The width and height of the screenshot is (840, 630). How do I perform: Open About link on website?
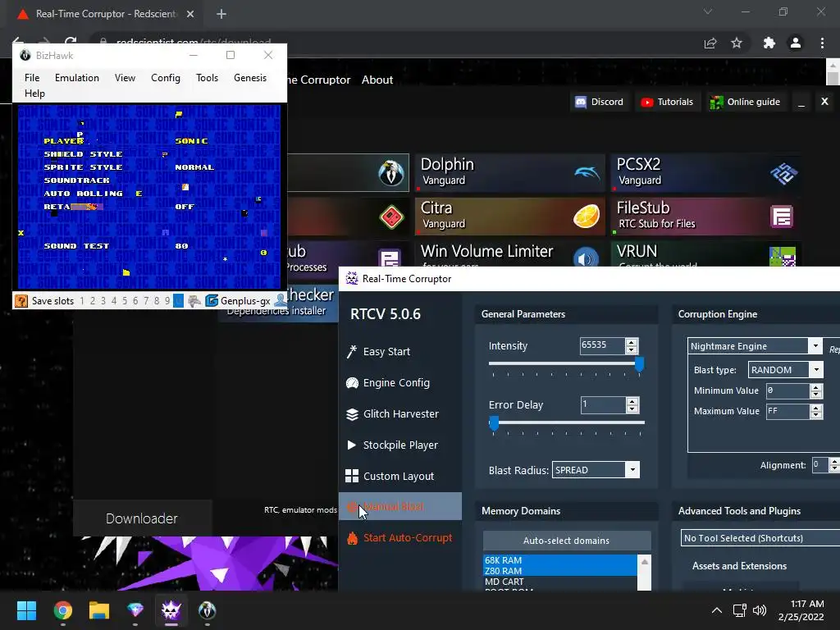point(377,80)
